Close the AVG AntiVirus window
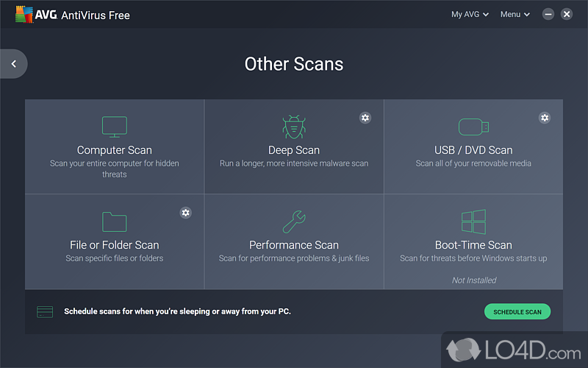Screen dimensions: 588x368 (567, 14)
